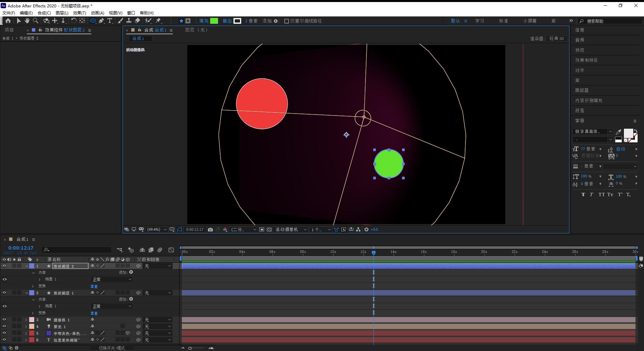Viewport: 644px width, 351px height.
Task: Click 切换开关/模式 button in timeline
Action: [x=112, y=348]
